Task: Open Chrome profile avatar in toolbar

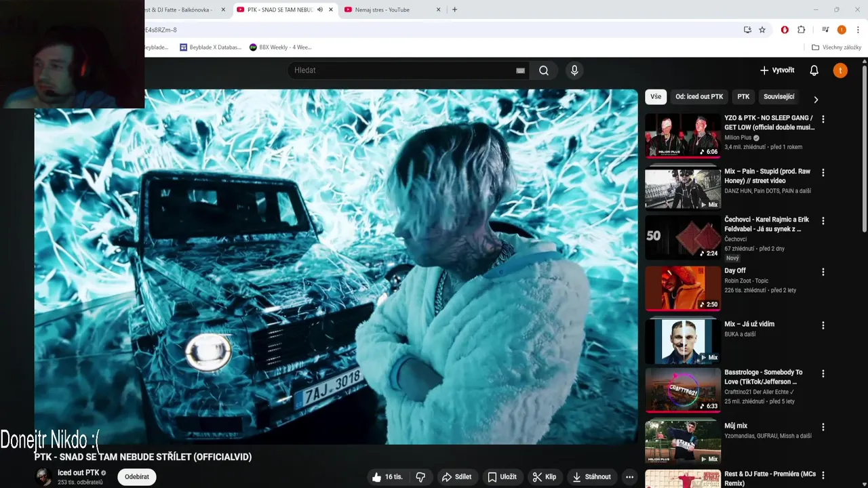Action: tap(842, 30)
